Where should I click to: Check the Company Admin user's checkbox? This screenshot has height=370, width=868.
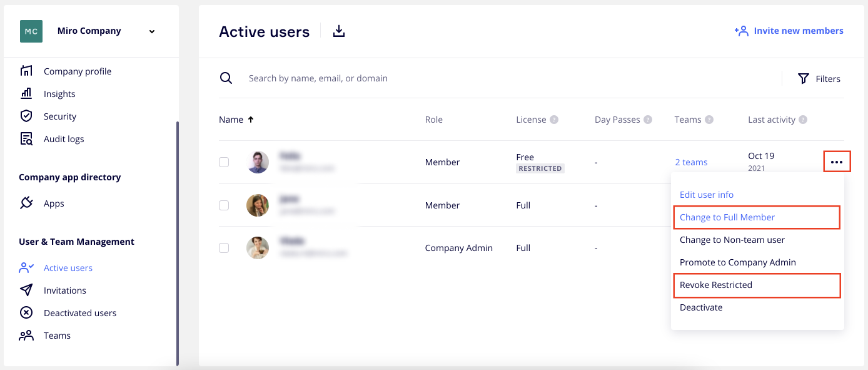pos(224,248)
